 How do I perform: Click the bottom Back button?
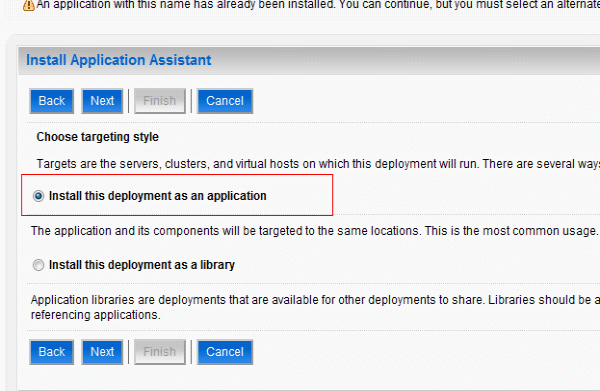[52, 352]
